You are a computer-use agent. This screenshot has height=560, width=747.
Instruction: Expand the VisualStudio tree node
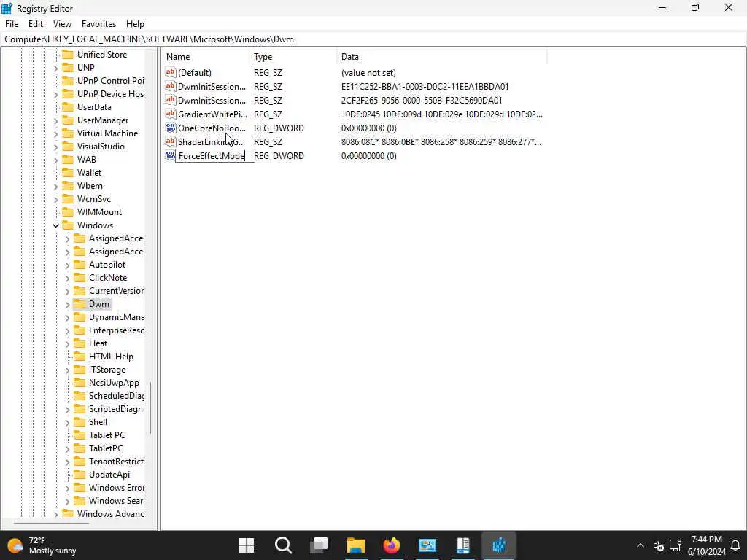[55, 147]
